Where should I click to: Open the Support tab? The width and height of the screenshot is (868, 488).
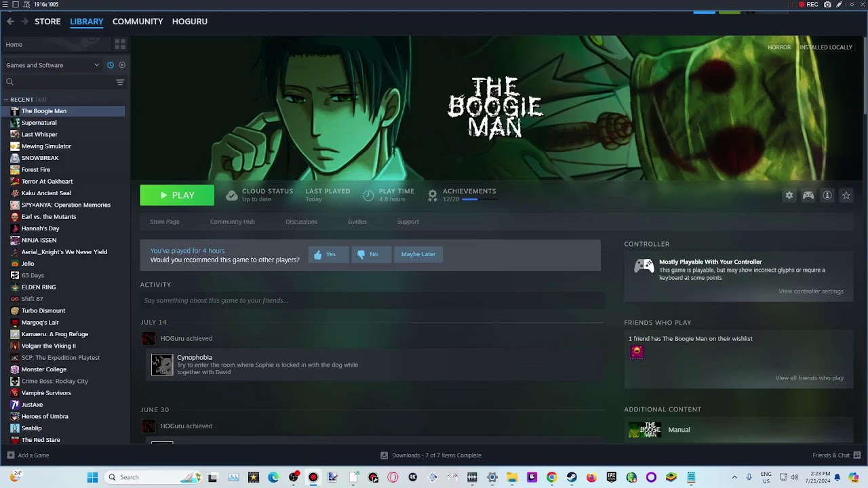[408, 222]
